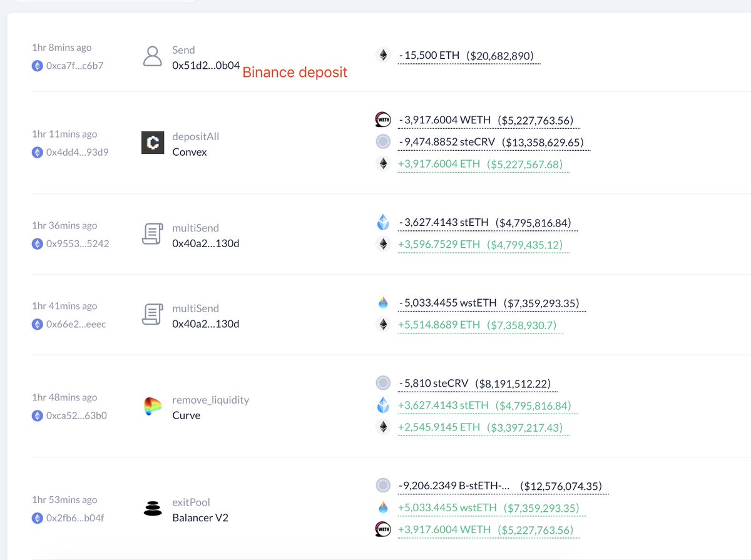
Task: Click the +3,917.6004 ETH amount
Action: tap(439, 164)
